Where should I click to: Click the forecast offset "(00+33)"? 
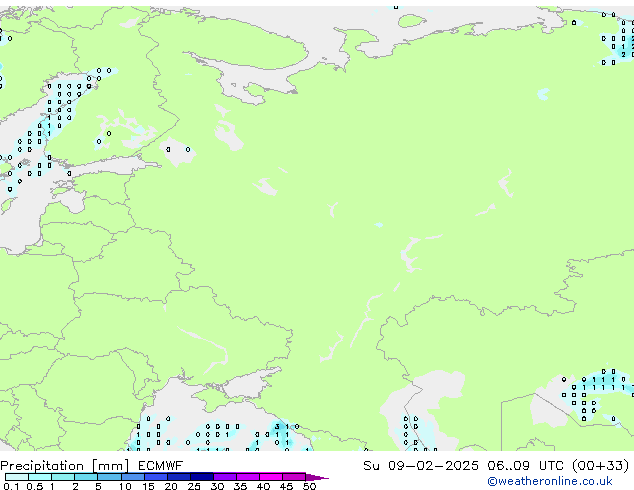600,466
